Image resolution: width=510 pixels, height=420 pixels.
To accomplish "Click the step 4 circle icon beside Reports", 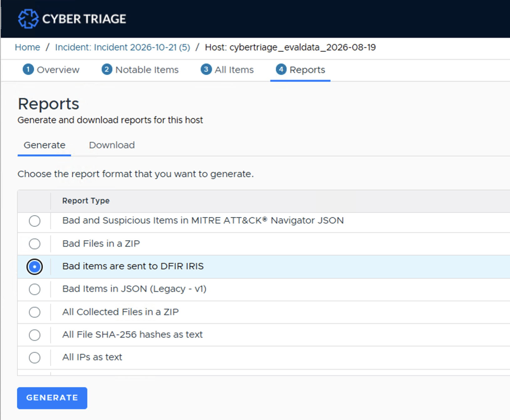I will click(281, 69).
